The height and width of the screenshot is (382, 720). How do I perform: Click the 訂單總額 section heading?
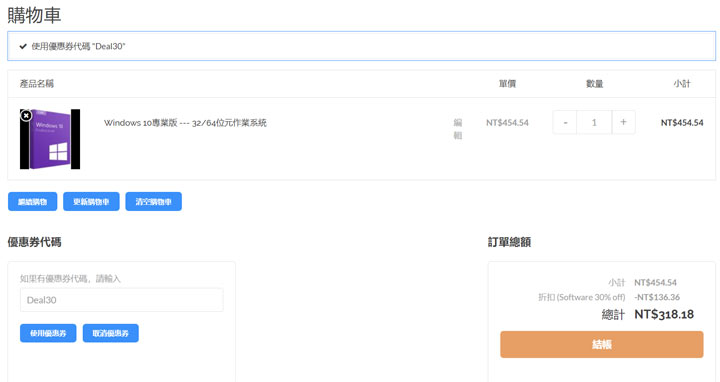509,242
